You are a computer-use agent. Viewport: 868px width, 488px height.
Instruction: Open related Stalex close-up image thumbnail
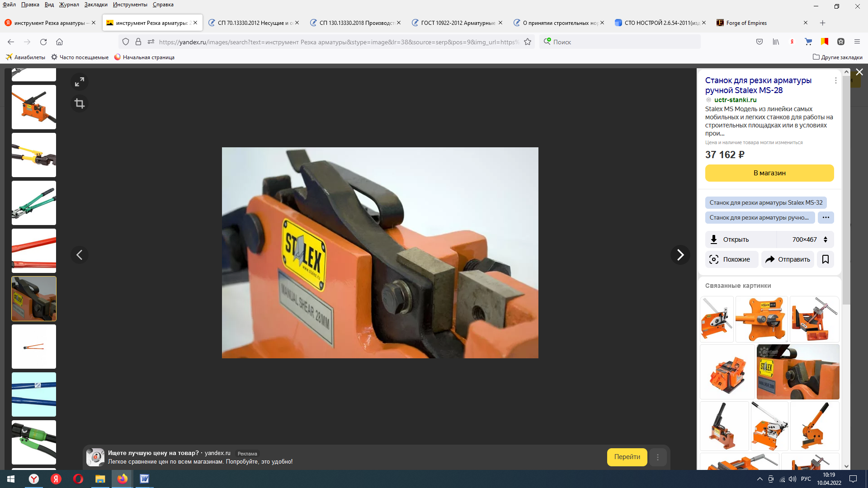coord(798,372)
